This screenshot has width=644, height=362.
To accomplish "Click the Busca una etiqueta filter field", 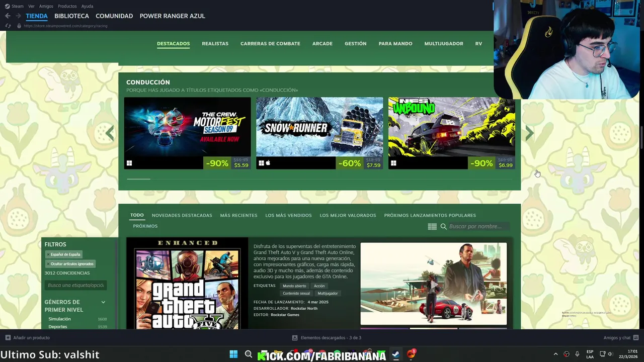I will (x=75, y=285).
